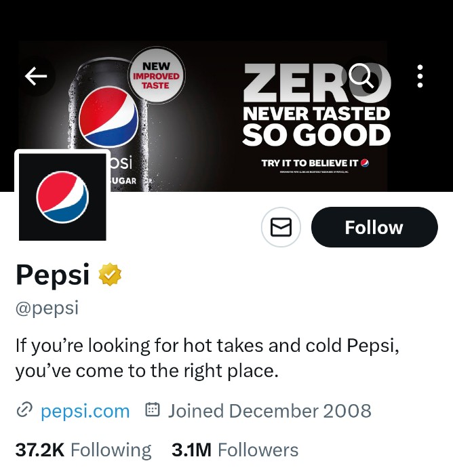
Task: Click the Pepsi globe logo on the can
Action: pos(109,117)
